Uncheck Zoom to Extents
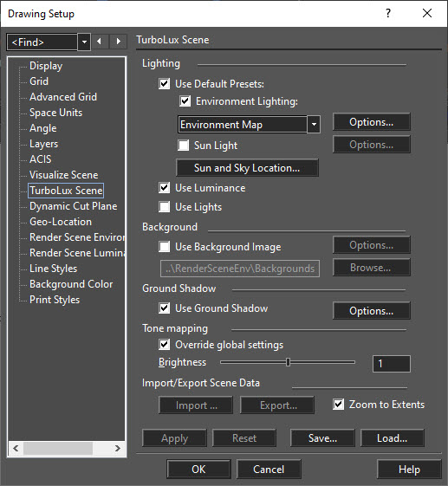Image resolution: width=448 pixels, height=486 pixels. pyautogui.click(x=338, y=405)
